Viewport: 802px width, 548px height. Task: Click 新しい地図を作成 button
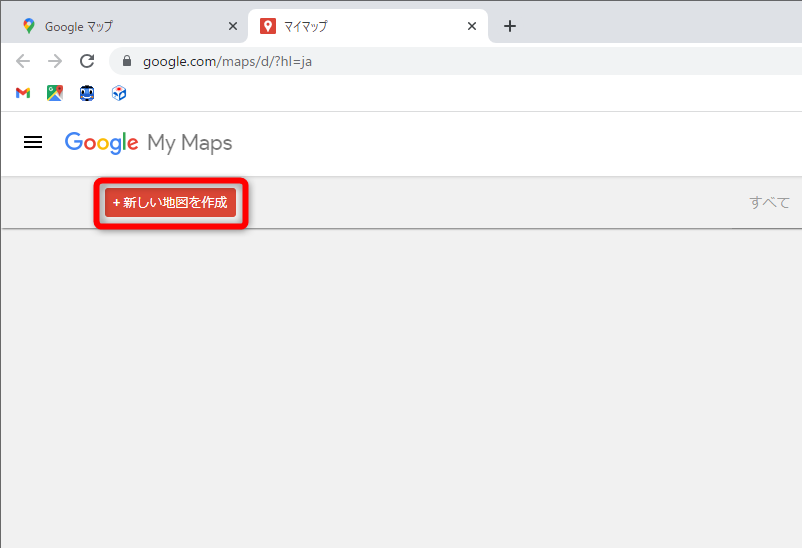click(x=170, y=203)
